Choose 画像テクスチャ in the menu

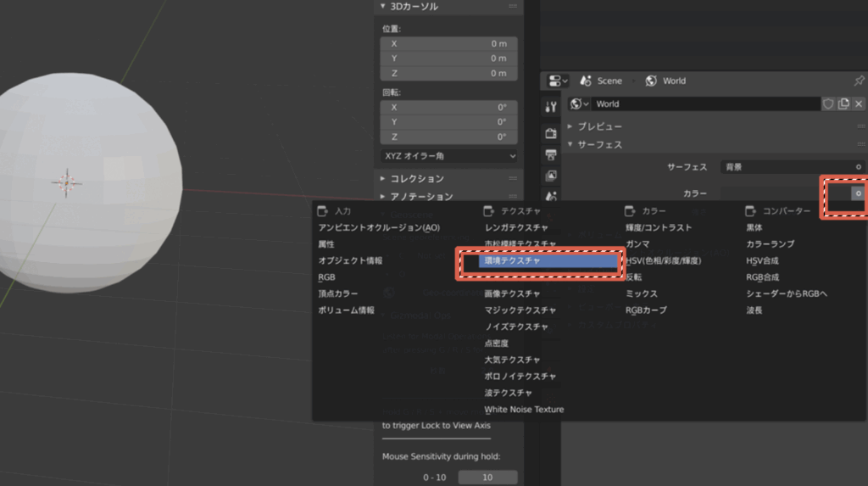point(512,293)
